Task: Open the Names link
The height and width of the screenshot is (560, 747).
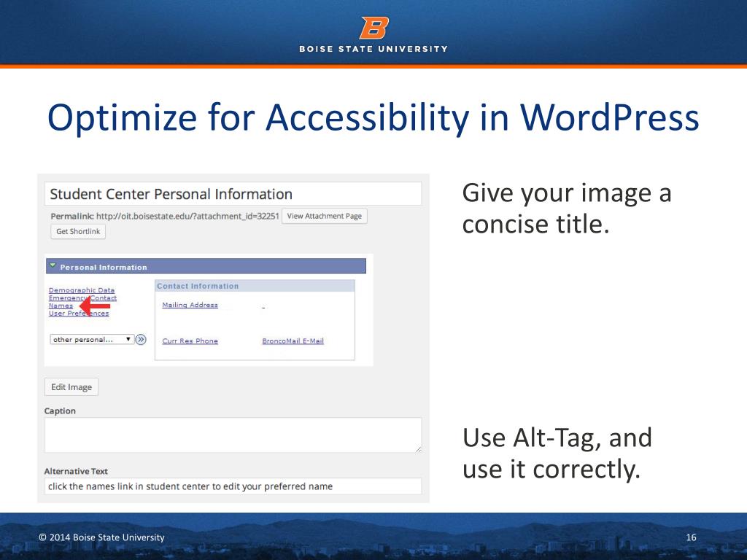Action: tap(61, 306)
